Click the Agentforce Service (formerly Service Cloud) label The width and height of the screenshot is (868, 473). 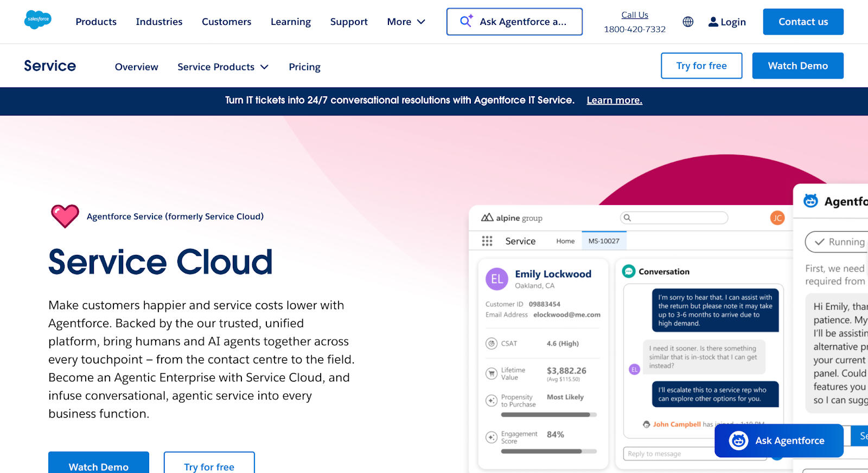point(175,216)
